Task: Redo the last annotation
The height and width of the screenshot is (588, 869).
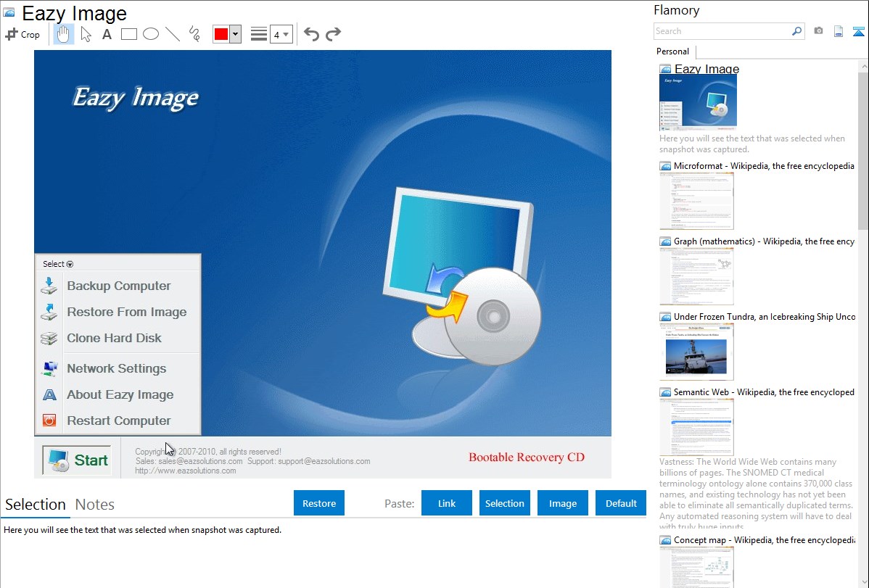Action: tap(333, 34)
